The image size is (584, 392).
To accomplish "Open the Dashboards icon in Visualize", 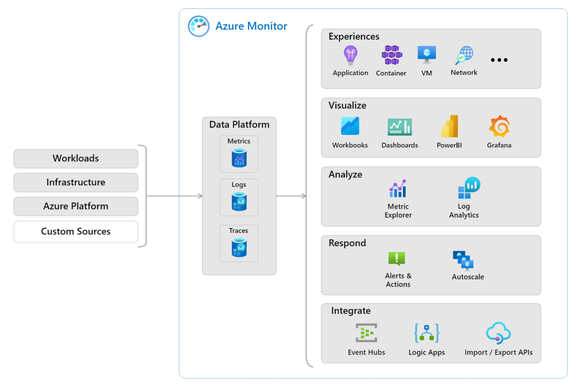I will click(399, 126).
